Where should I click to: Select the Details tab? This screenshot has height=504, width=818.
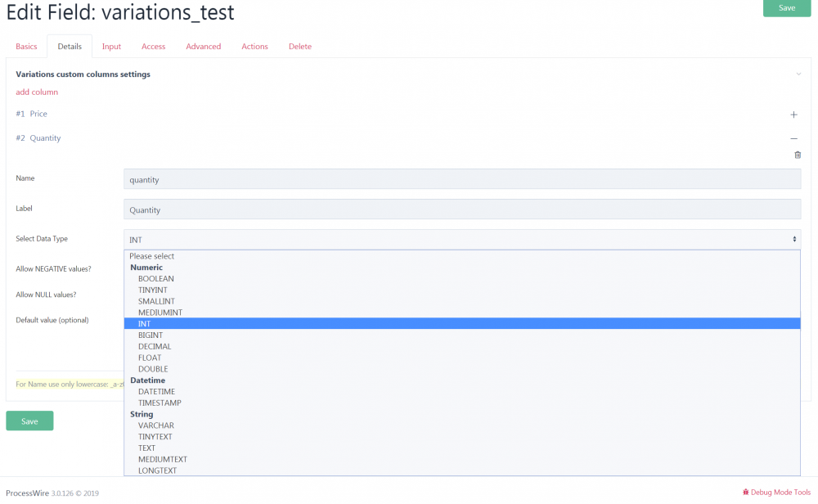[x=70, y=47]
